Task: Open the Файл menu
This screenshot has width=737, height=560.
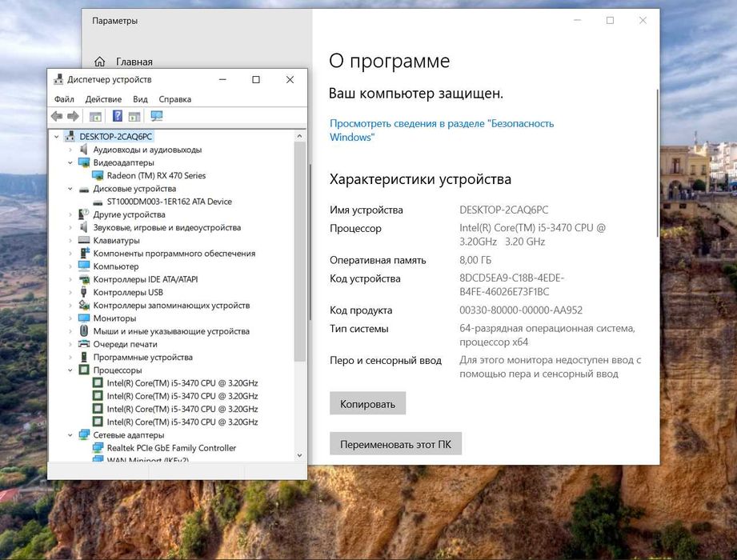Action: click(64, 99)
